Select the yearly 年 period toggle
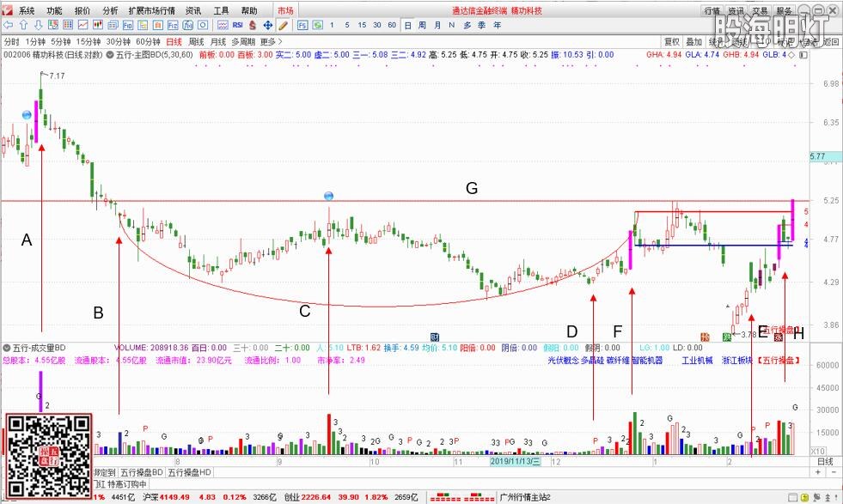Viewport: 843px width, 504px height. click(x=497, y=25)
